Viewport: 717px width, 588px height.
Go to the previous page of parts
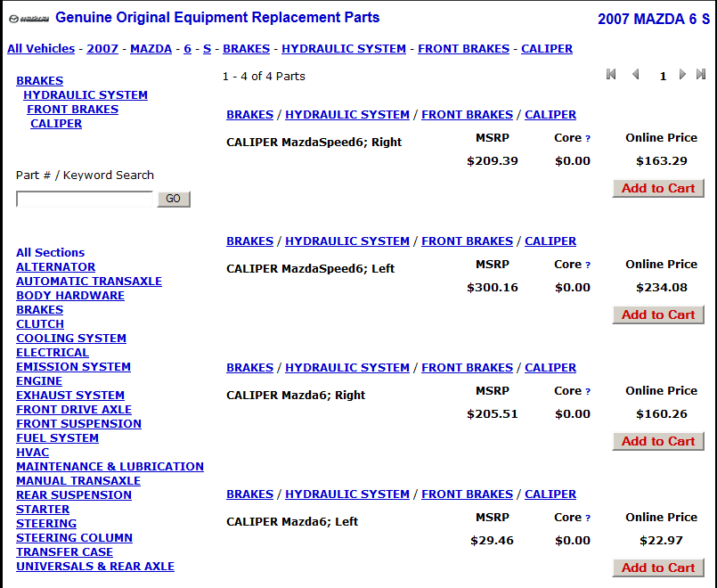click(x=635, y=74)
